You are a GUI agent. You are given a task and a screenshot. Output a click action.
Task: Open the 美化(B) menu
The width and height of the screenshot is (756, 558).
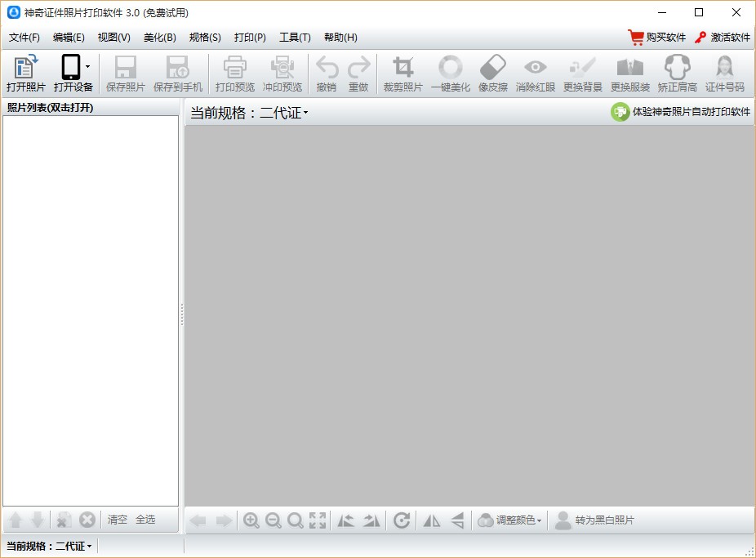pos(159,37)
